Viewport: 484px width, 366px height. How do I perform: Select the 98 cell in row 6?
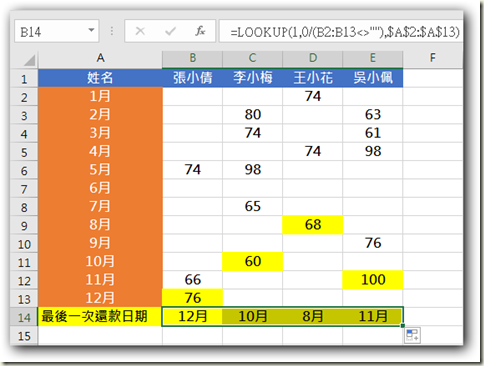coord(252,170)
